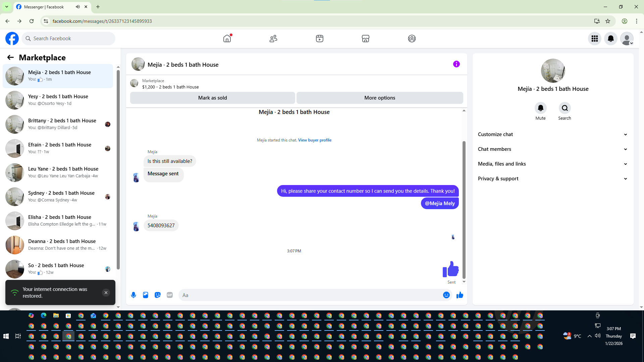Open the notifications bell icon
Image resolution: width=644 pixels, height=362 pixels.
pyautogui.click(x=611, y=39)
